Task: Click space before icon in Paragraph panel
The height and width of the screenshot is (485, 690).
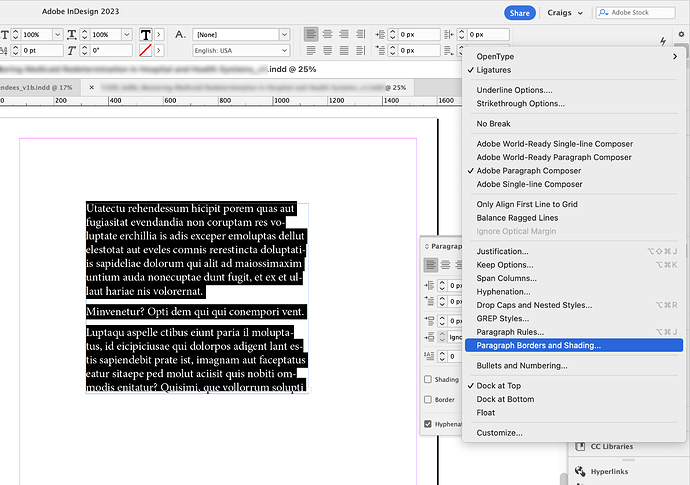Action: click(429, 320)
